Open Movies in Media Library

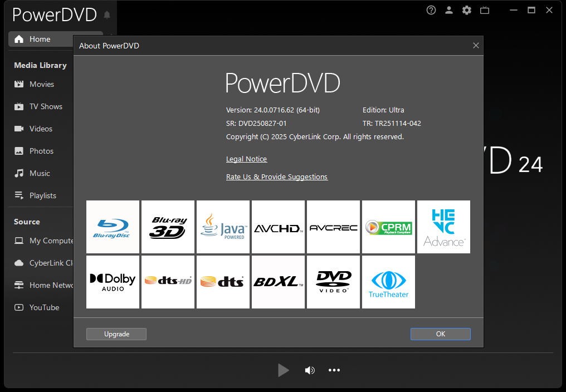(42, 84)
